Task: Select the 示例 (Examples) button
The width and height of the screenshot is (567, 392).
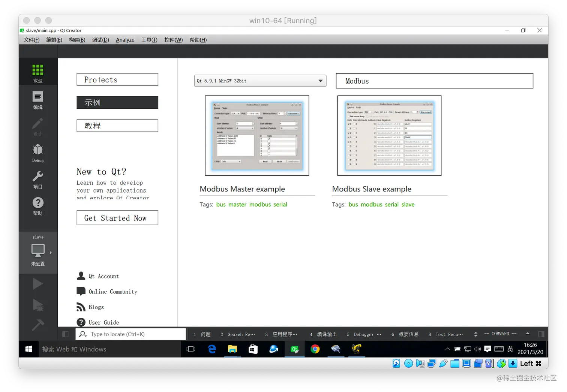Action: (117, 103)
